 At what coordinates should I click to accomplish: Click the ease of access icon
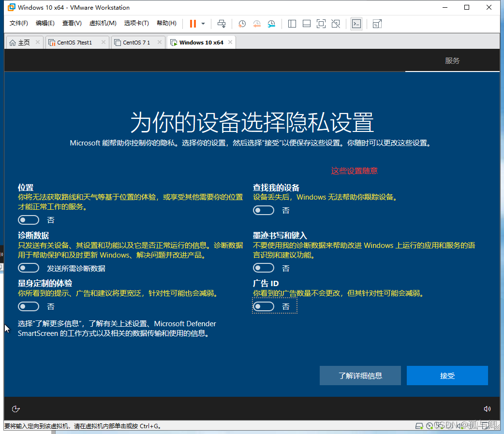(16, 409)
